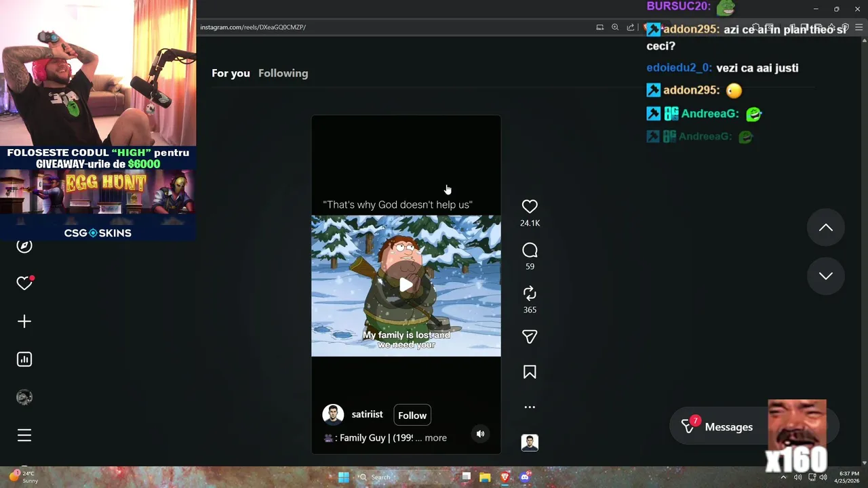Like the reel with the heart icon
This screenshot has height=488, width=868.
point(530,207)
